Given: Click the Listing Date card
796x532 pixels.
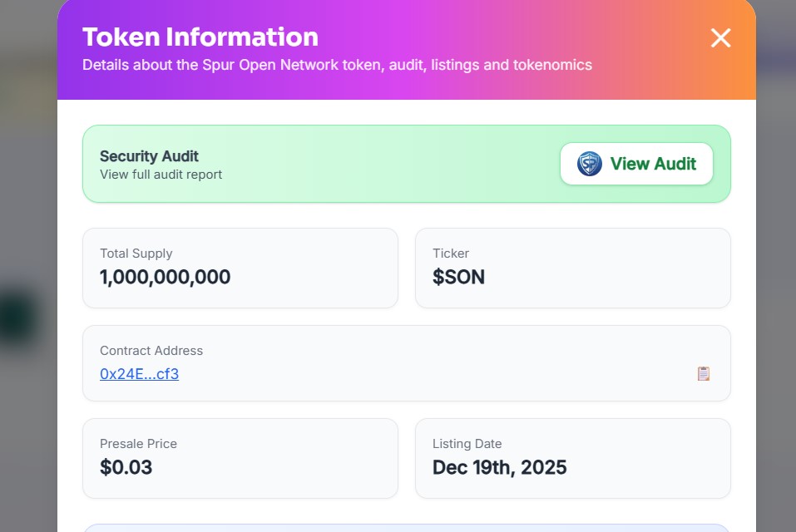Looking at the screenshot, I should 572,458.
